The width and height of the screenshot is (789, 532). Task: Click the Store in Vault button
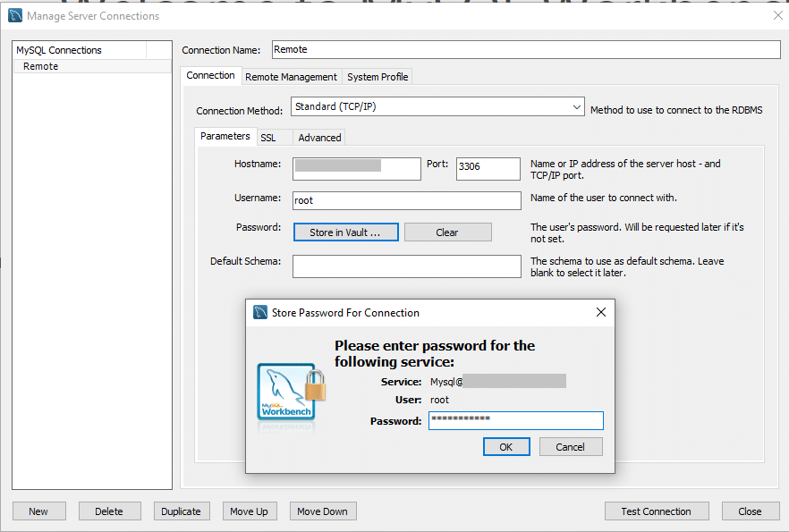[345, 232]
